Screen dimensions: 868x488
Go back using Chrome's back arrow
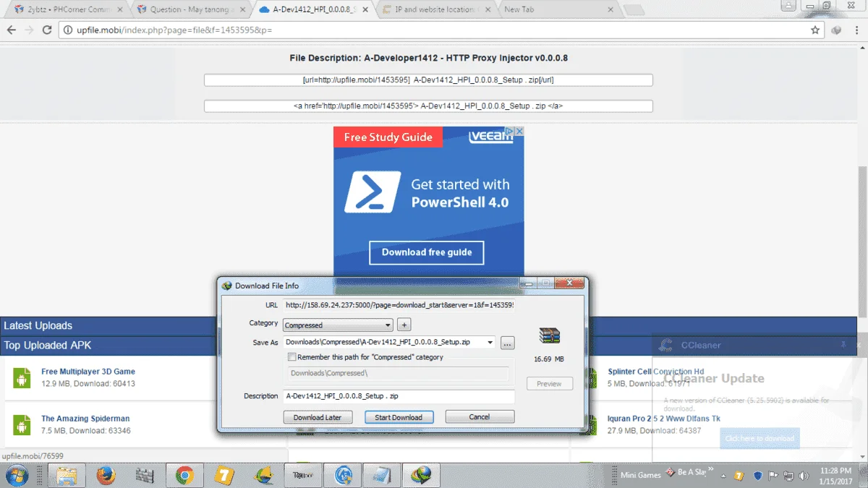tap(12, 30)
